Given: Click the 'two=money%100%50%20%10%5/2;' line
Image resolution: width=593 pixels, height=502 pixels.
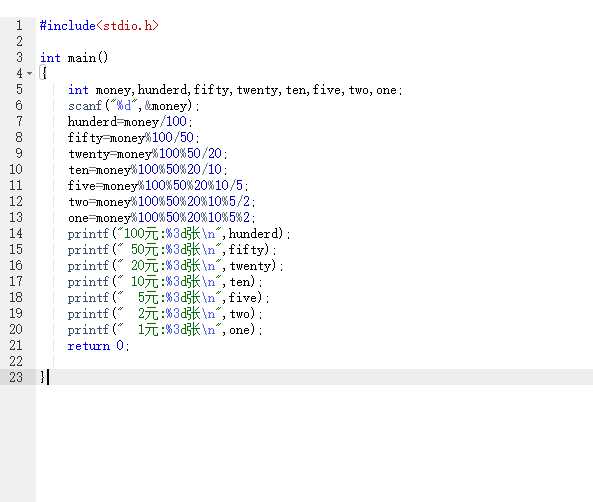Looking at the screenshot, I should point(161,202).
